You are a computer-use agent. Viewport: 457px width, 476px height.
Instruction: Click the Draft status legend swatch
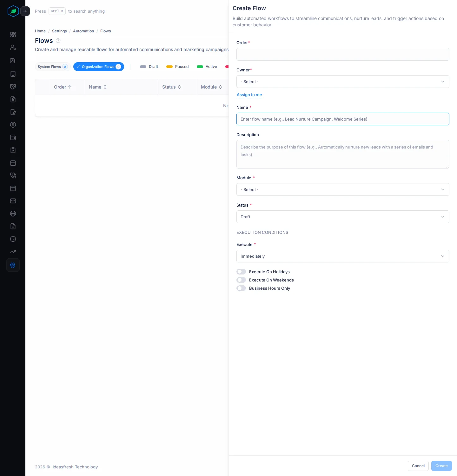coord(143,67)
